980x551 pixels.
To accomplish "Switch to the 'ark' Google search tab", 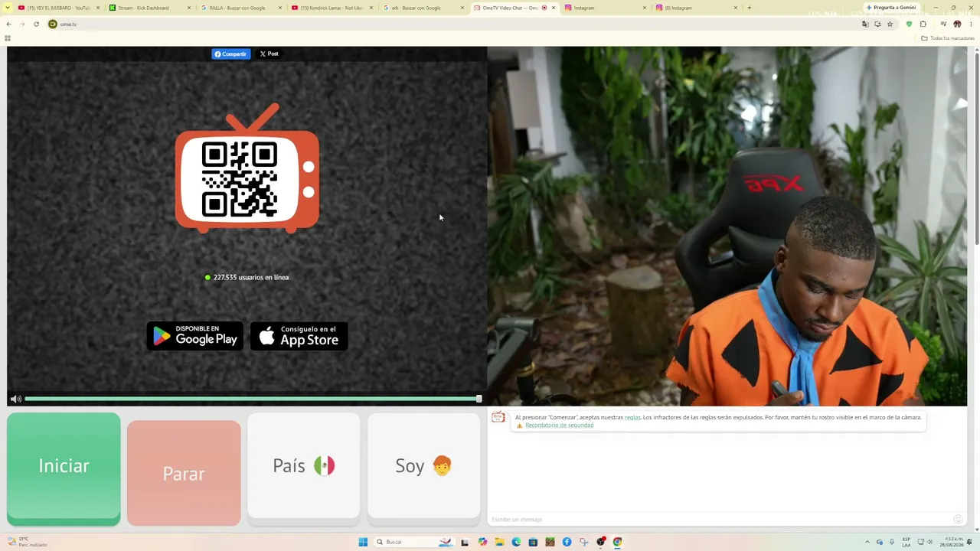I will pos(423,8).
